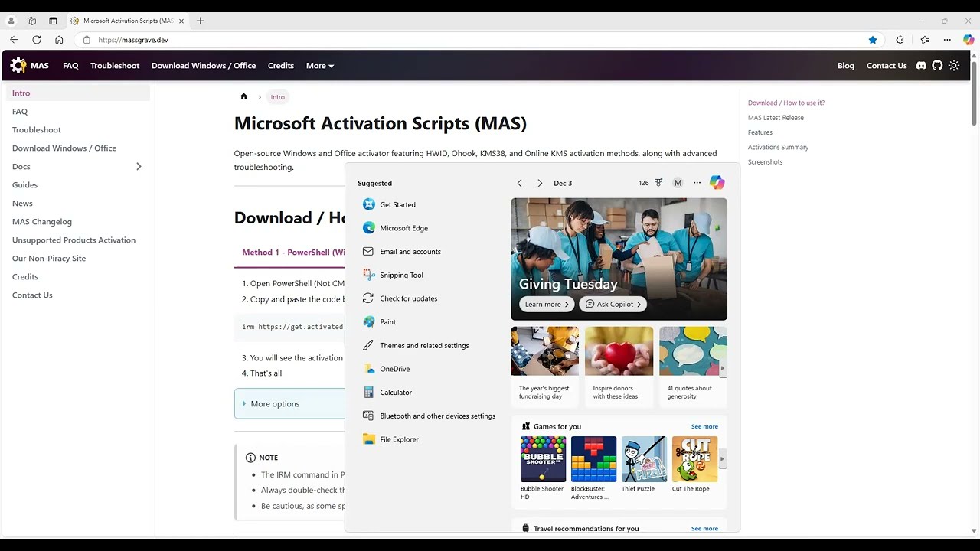Click See more next to Games for you
The height and width of the screenshot is (551, 980).
tap(704, 427)
